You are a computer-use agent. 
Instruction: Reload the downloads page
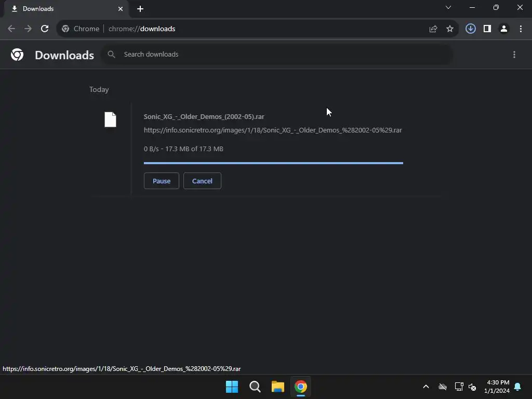[x=45, y=29]
